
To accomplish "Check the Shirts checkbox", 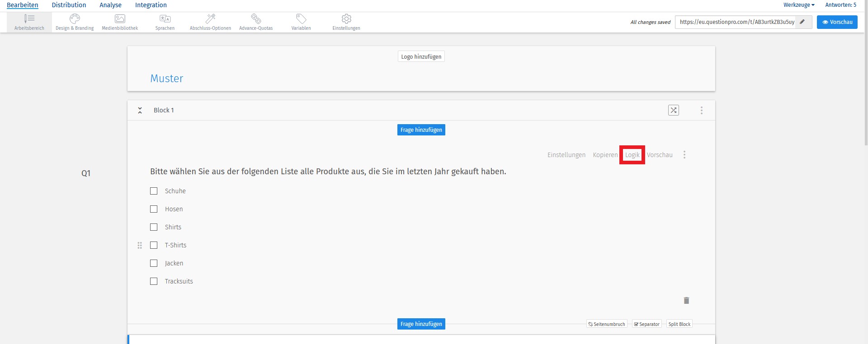I will coord(154,227).
